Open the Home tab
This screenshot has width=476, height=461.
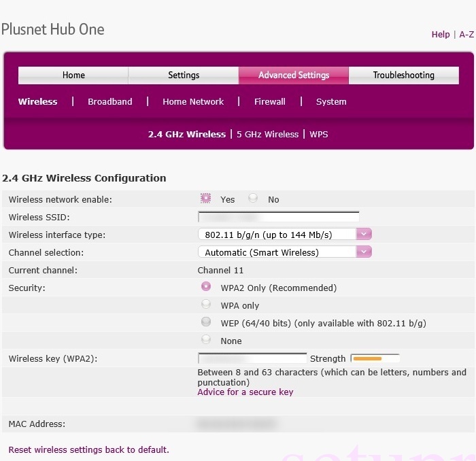[73, 75]
